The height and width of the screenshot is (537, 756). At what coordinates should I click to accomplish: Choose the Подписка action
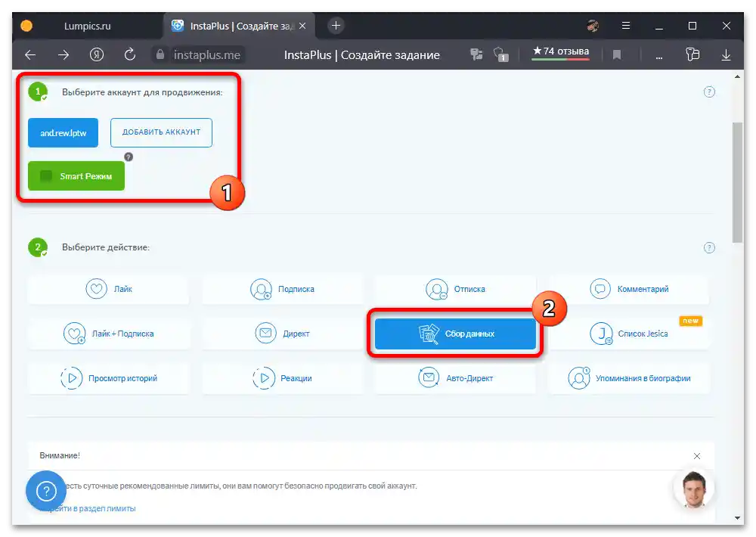pos(283,289)
